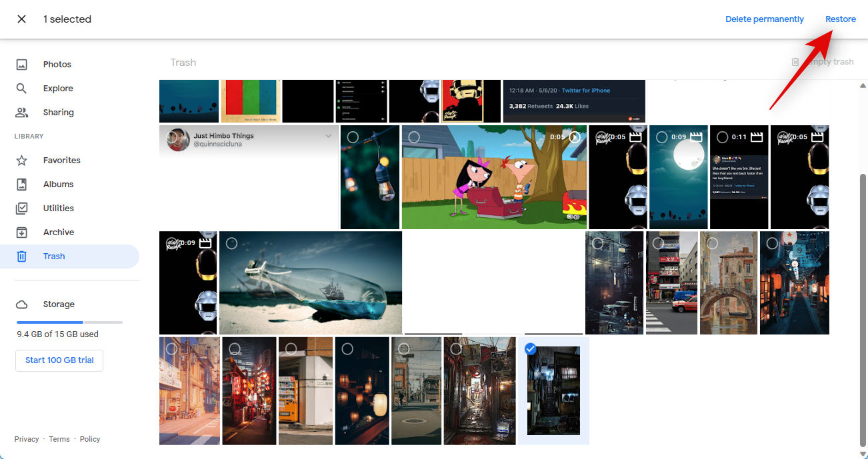
Task: Open the ship in a bottle photo
Action: tap(311, 282)
